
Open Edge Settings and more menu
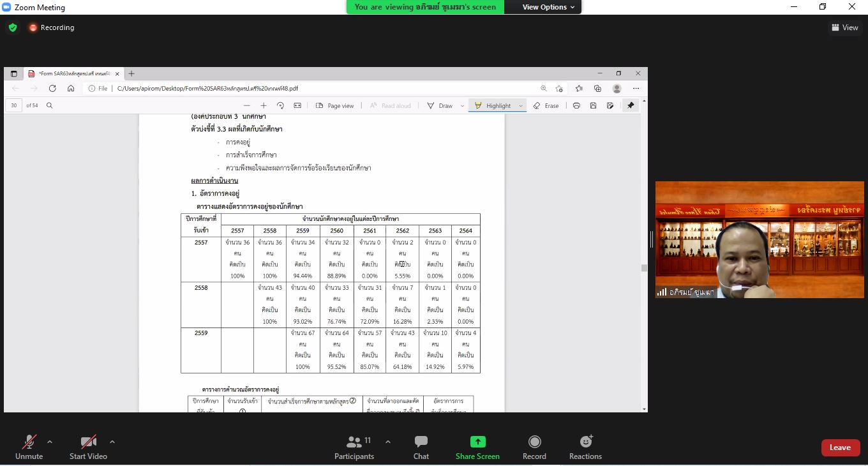(636, 89)
